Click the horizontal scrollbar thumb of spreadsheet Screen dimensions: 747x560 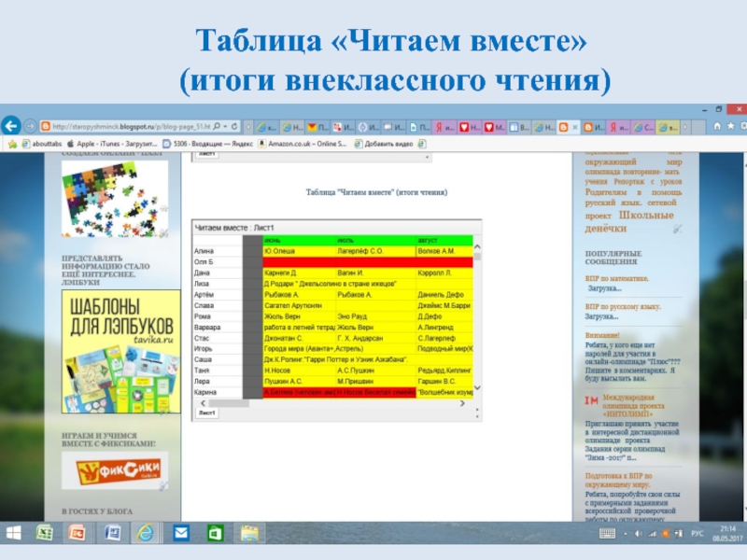tap(230, 403)
